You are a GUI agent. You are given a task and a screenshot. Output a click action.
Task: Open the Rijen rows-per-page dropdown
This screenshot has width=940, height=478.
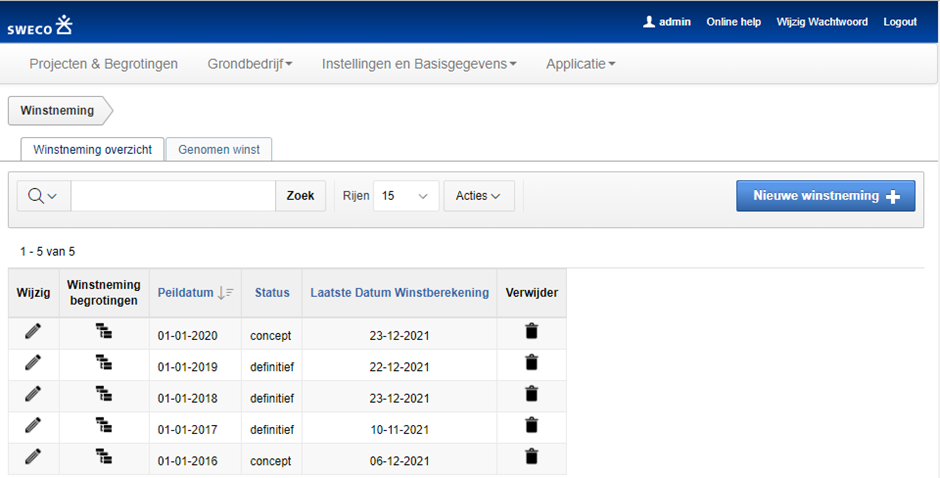point(405,196)
